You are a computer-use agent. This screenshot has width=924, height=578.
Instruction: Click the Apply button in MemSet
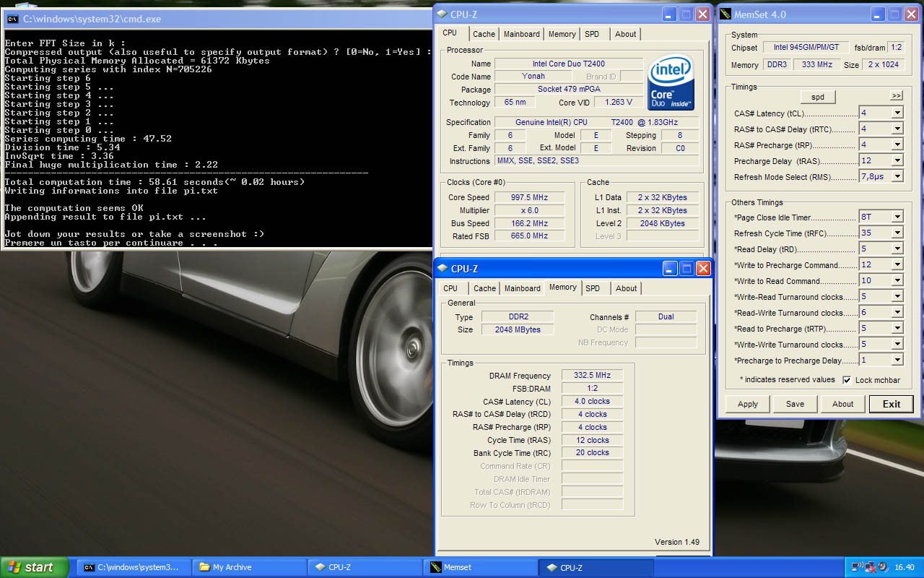[748, 404]
